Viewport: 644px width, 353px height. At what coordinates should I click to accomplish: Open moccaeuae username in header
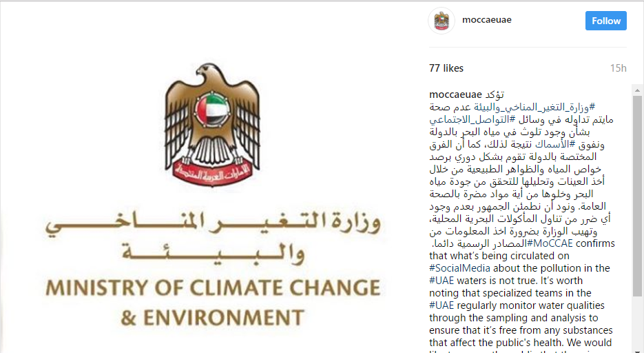(x=487, y=20)
